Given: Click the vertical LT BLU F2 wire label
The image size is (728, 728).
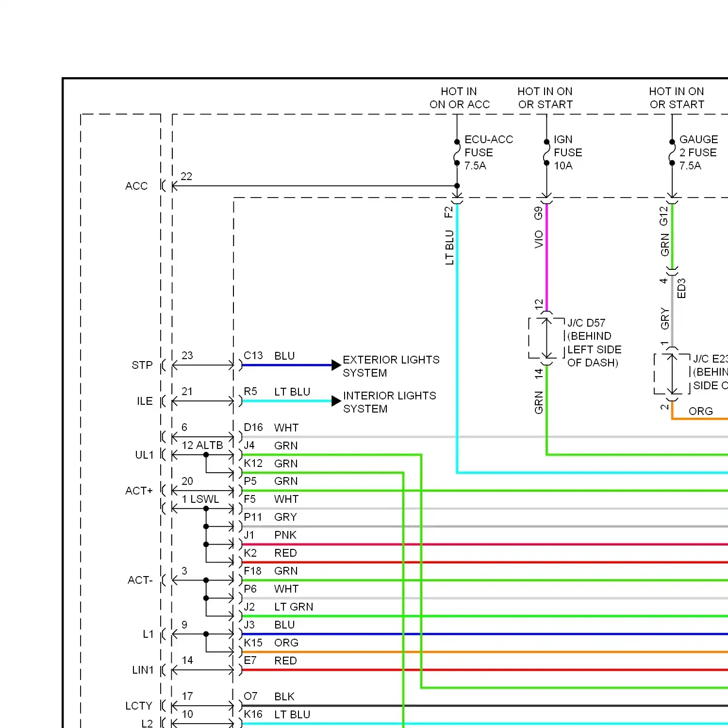Looking at the screenshot, I should [x=449, y=247].
